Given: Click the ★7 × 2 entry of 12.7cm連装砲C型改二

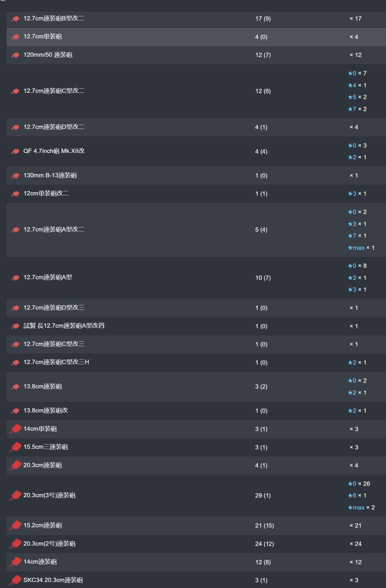Looking at the screenshot, I should pyautogui.click(x=357, y=109).
